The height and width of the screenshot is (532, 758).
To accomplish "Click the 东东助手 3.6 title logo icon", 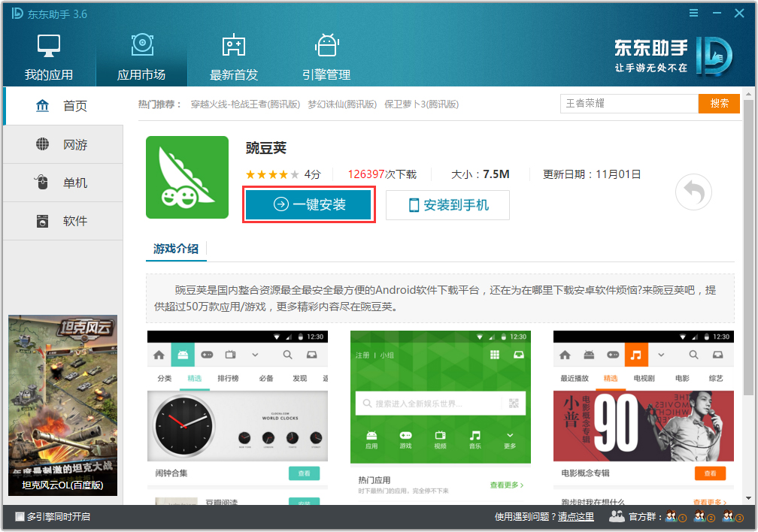I will (17, 13).
